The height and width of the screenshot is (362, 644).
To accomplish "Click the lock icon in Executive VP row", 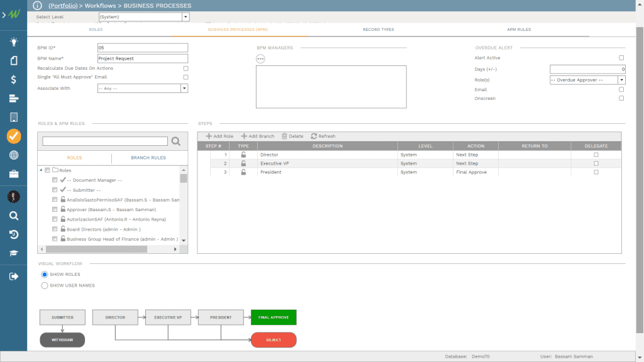I will 243,163.
